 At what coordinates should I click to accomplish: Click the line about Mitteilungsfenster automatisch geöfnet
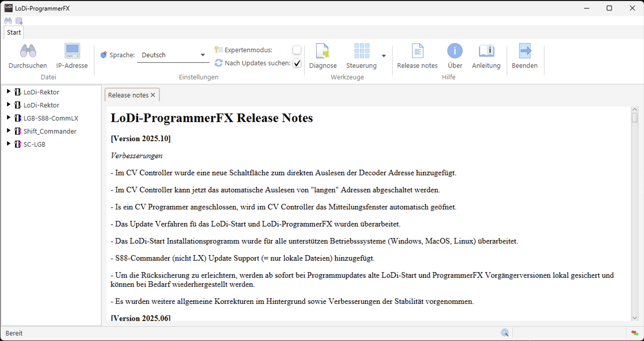click(x=283, y=207)
